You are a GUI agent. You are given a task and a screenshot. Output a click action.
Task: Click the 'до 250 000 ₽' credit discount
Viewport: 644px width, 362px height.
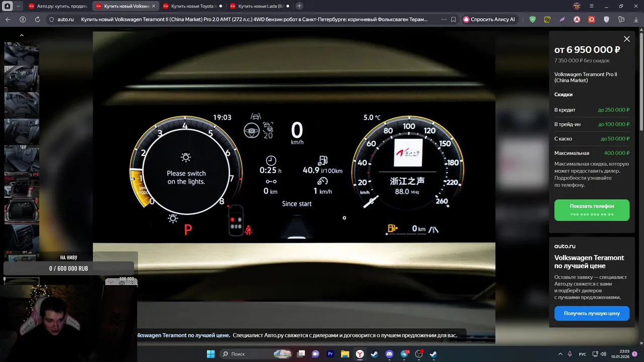(614, 110)
